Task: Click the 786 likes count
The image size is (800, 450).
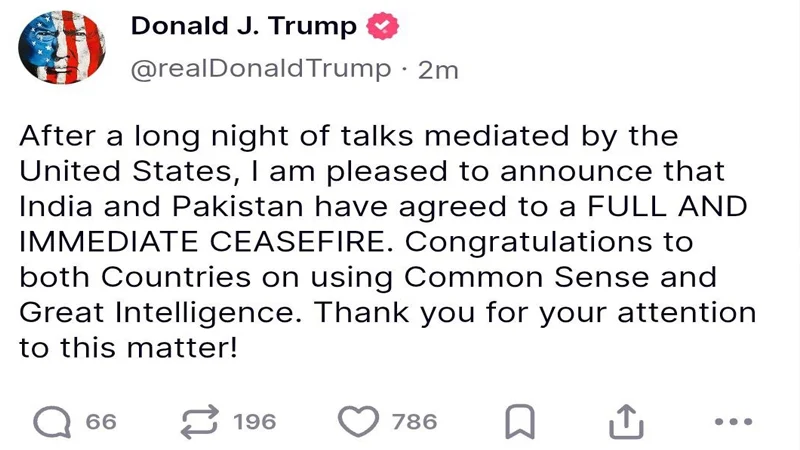Action: coord(414,422)
